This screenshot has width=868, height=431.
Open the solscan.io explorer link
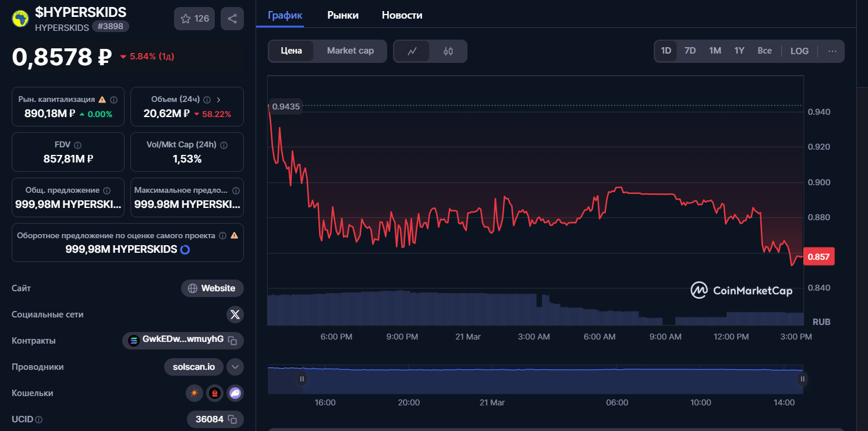[194, 367]
